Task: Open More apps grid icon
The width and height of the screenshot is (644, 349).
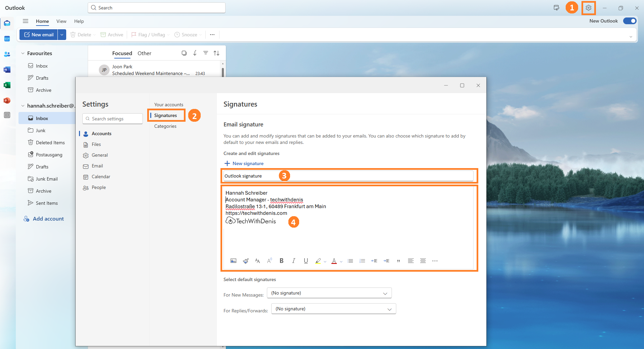Action: 7,115
